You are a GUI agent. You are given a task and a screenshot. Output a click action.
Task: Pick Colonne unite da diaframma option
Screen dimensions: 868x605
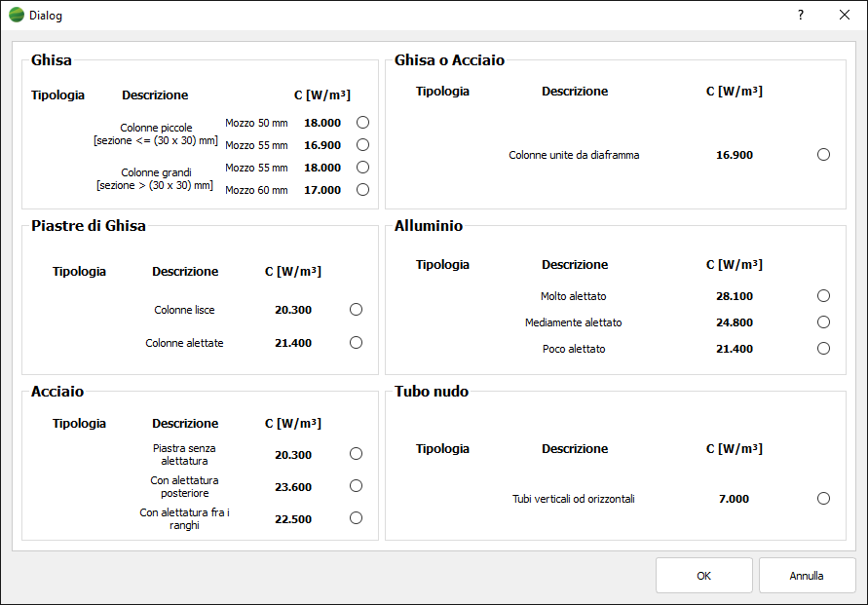click(824, 155)
